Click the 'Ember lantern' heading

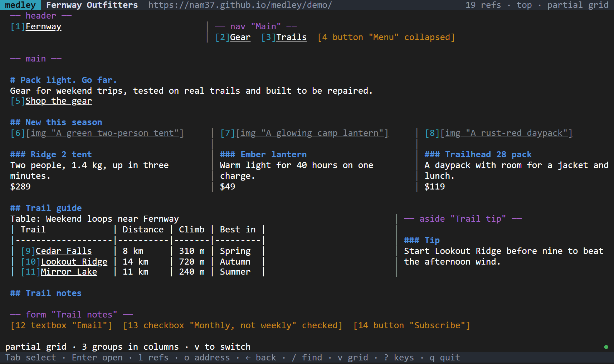tap(263, 154)
